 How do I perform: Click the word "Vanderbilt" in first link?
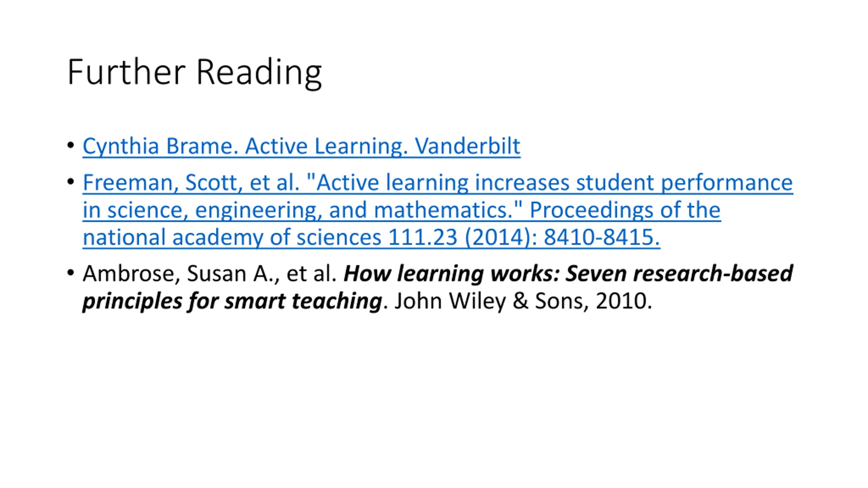click(x=468, y=146)
